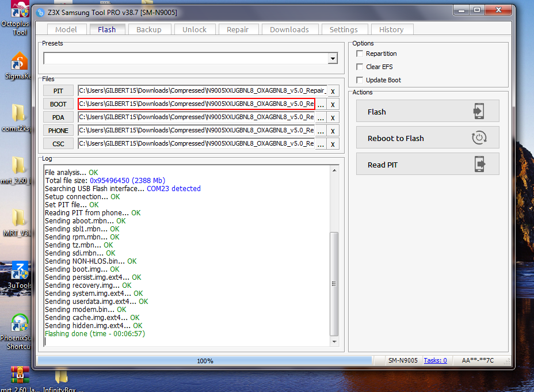Open the mrt_2.60 desktop folder
The height and width of the screenshot is (392, 534).
click(x=16, y=170)
